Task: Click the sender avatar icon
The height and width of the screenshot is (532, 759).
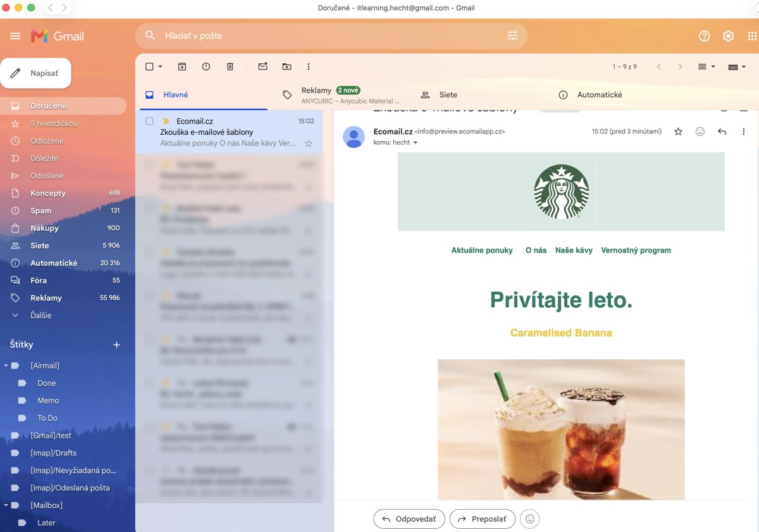Action: click(354, 137)
